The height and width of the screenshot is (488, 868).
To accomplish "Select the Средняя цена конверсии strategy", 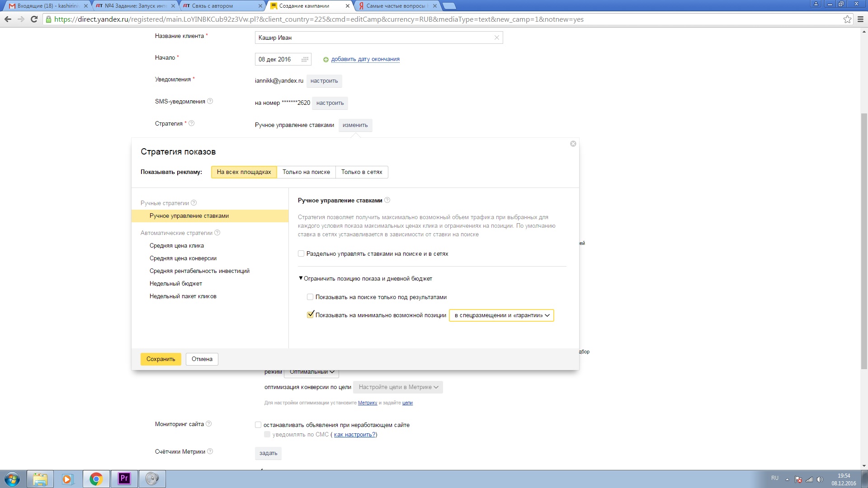I will click(x=183, y=258).
